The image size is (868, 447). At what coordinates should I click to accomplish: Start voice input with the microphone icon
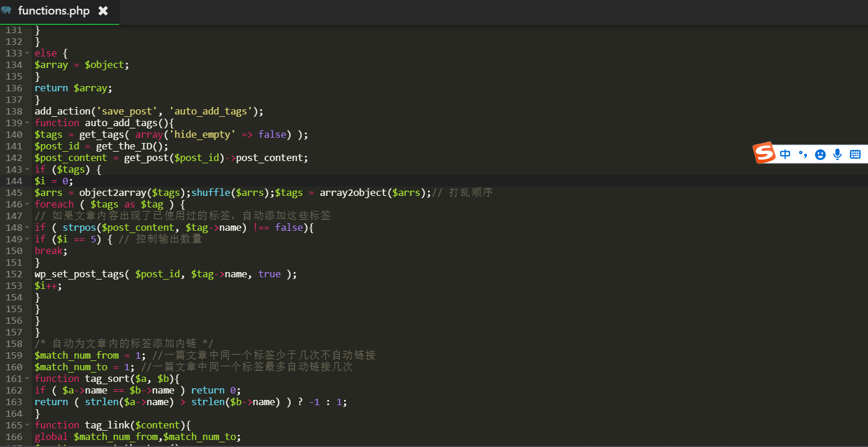(x=838, y=154)
